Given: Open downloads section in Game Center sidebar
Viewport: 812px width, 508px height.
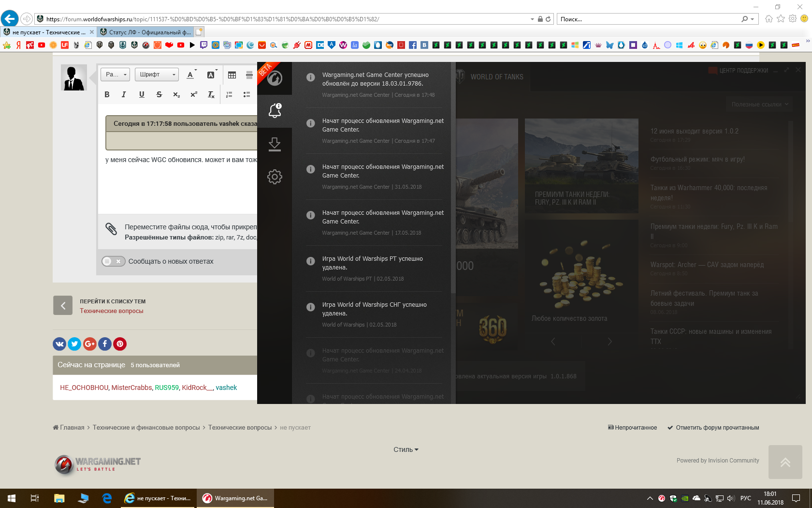Looking at the screenshot, I should (275, 144).
